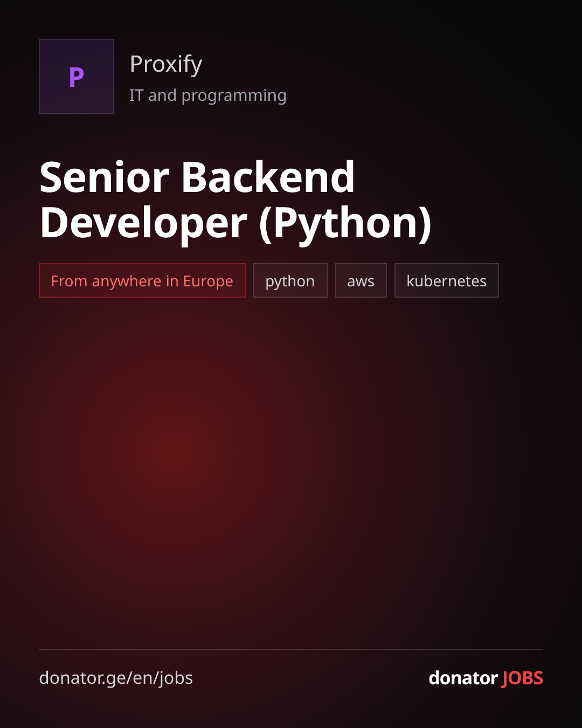
Task: Select the IT and programming category text
Action: point(208,95)
